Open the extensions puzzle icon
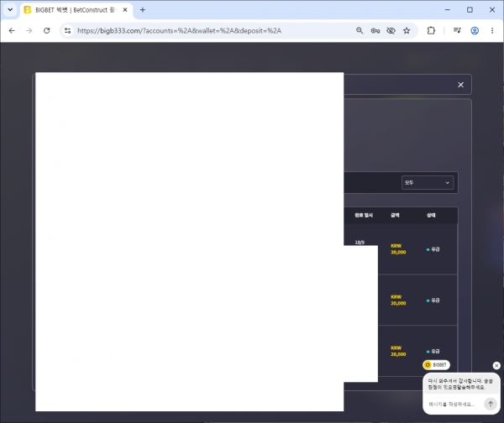 coord(431,31)
